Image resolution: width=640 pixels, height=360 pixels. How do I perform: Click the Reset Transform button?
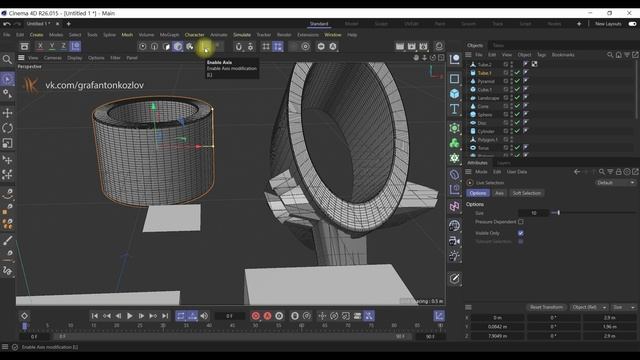(x=546, y=307)
